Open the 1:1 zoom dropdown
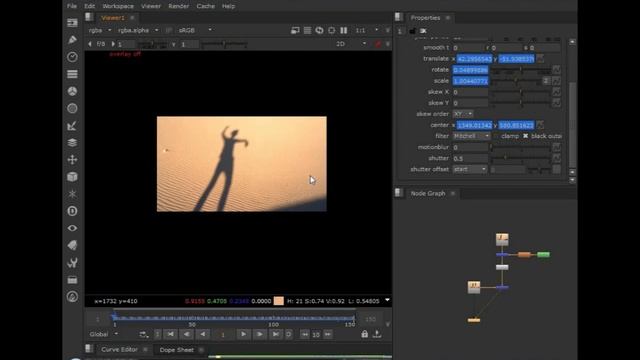This screenshot has height=360, width=640. point(367,30)
